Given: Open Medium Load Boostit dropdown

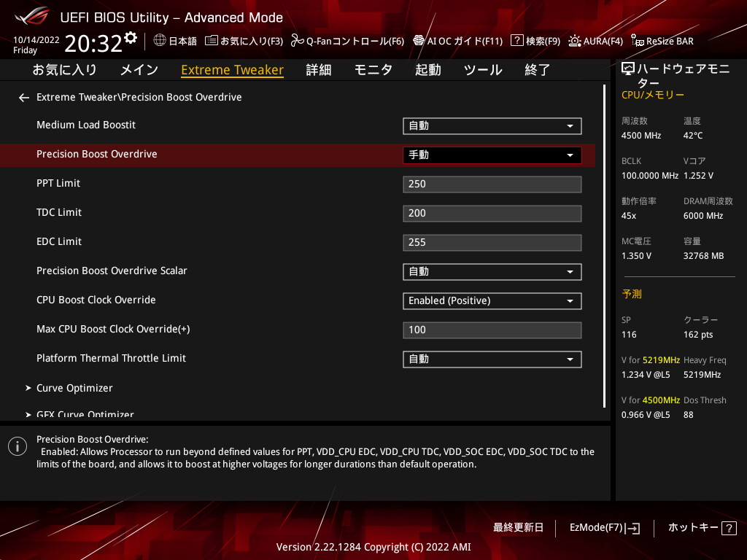Looking at the screenshot, I should [x=492, y=126].
